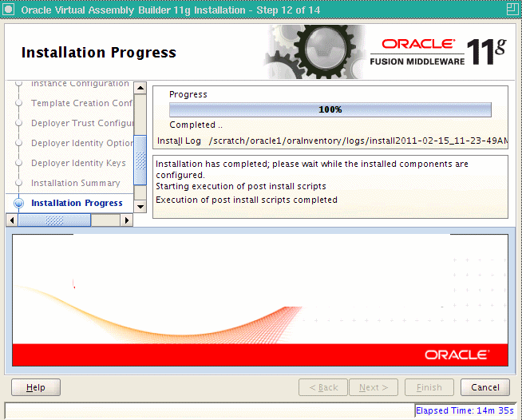Select Installation Summary step
This screenshot has height=420, width=522.
tap(76, 183)
